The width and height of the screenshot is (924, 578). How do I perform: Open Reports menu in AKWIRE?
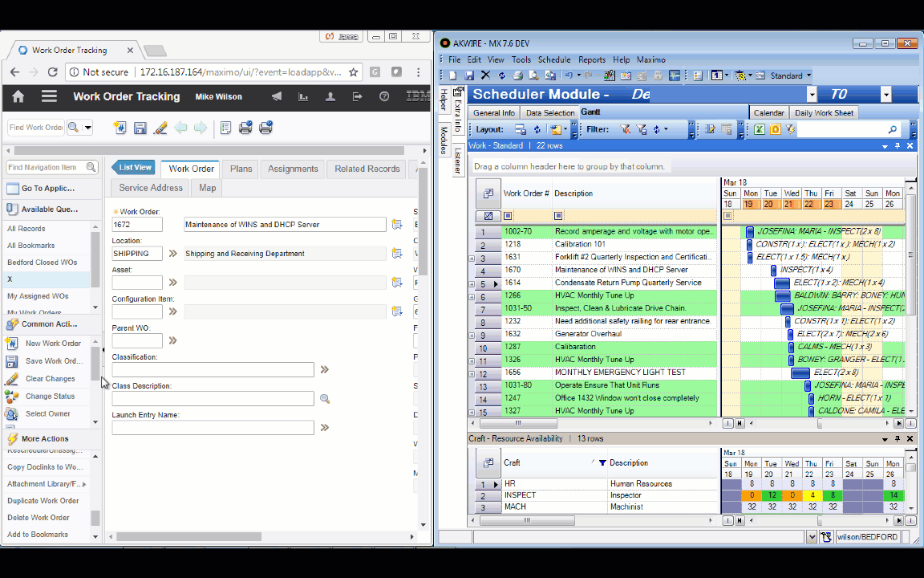pos(592,59)
